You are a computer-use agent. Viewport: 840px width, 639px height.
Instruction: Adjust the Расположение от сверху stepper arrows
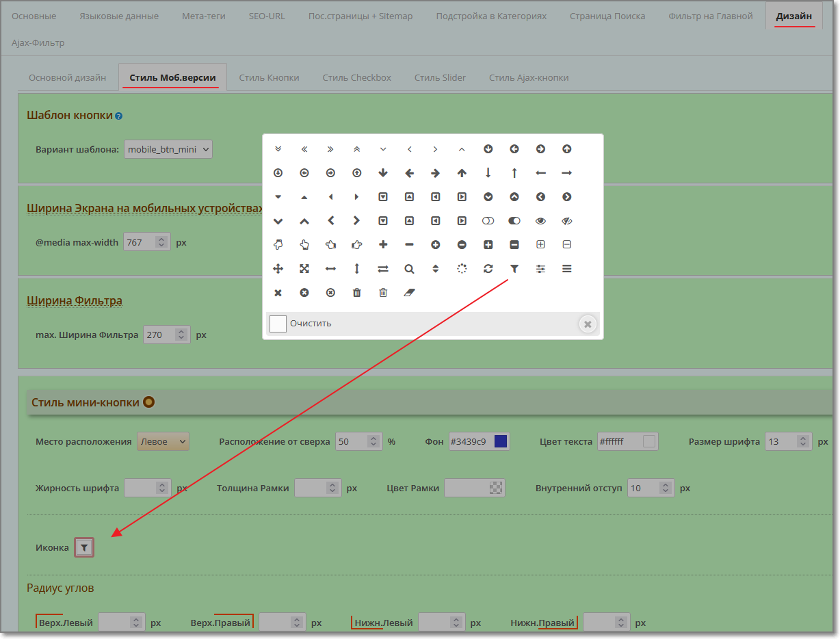[373, 441]
